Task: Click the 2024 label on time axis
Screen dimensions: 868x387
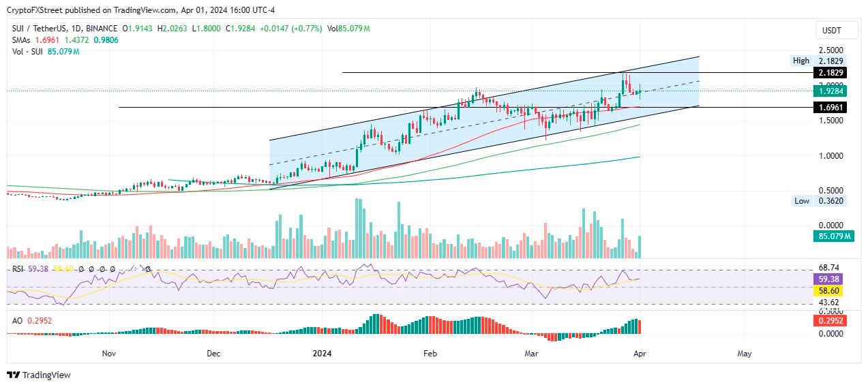Action: point(321,354)
